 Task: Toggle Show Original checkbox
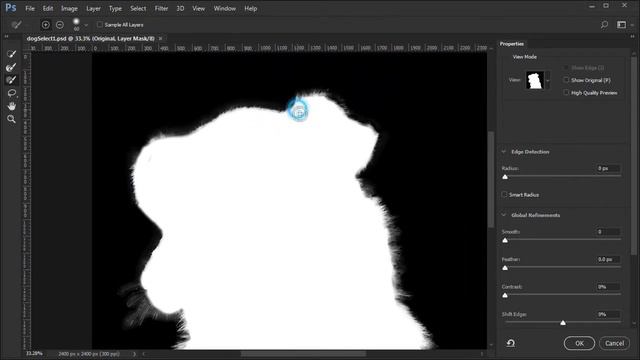(566, 80)
